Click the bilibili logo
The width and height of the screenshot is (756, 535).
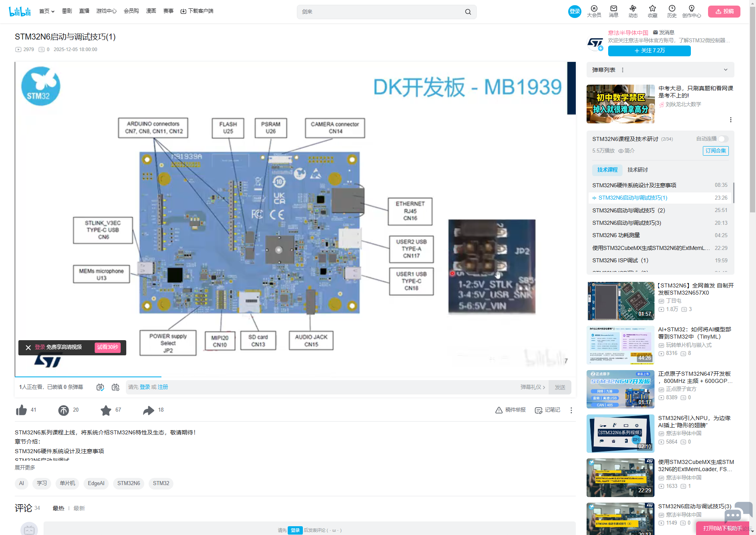point(20,12)
